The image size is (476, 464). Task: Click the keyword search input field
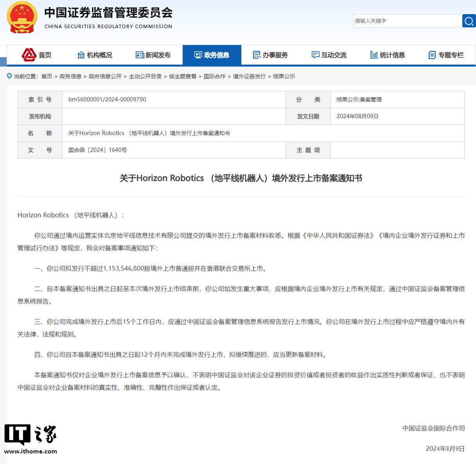pos(407,21)
